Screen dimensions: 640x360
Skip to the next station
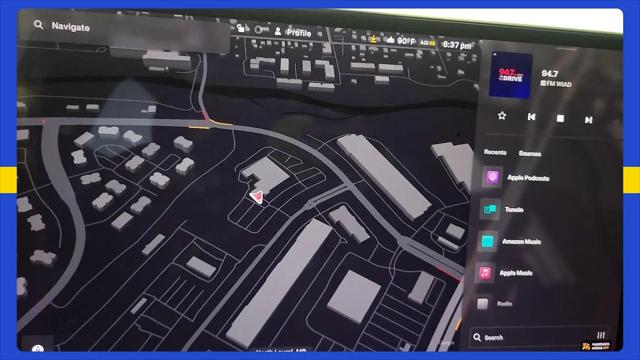click(x=588, y=120)
